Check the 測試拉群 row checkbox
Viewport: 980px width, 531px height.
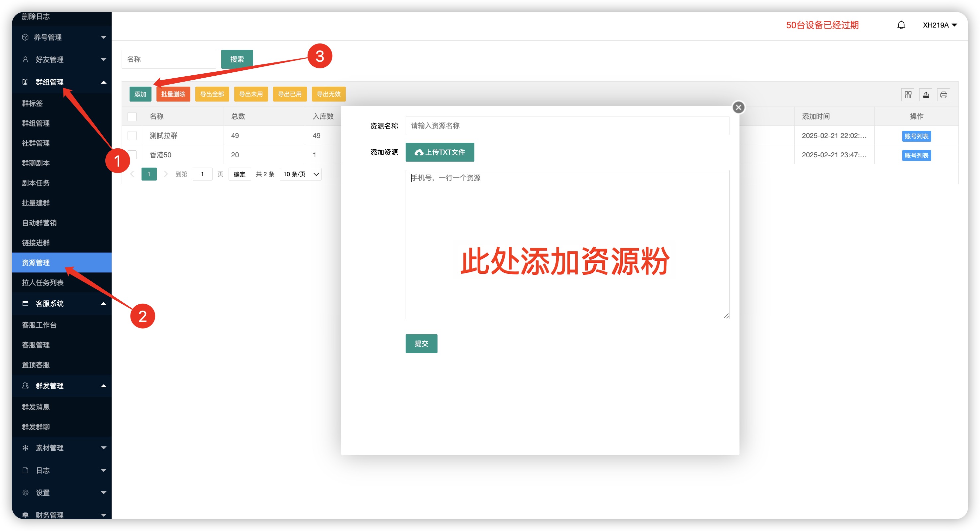tap(132, 135)
